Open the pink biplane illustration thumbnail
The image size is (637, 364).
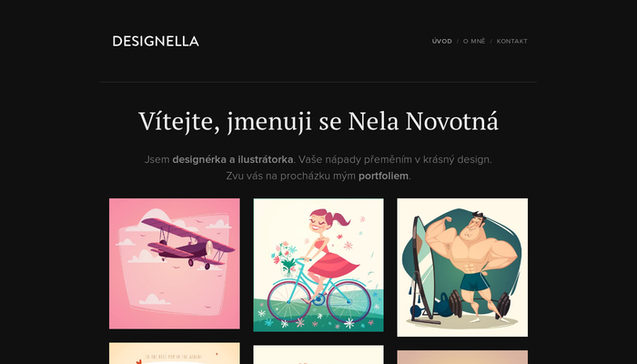coord(175,264)
